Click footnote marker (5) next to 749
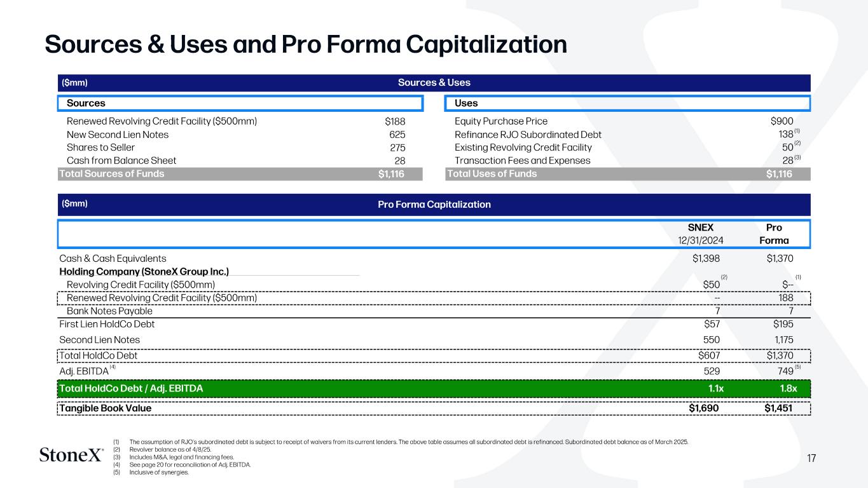The width and height of the screenshot is (868, 488). [x=799, y=367]
